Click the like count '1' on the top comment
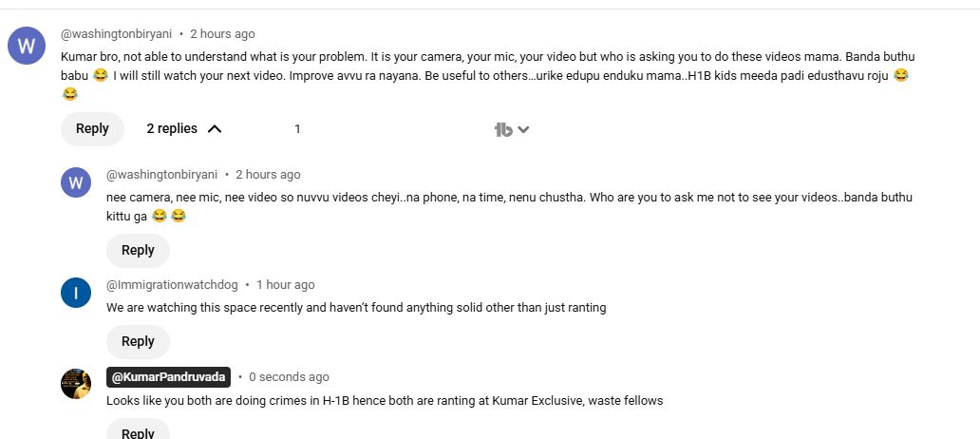The width and height of the screenshot is (980, 439). 297,129
